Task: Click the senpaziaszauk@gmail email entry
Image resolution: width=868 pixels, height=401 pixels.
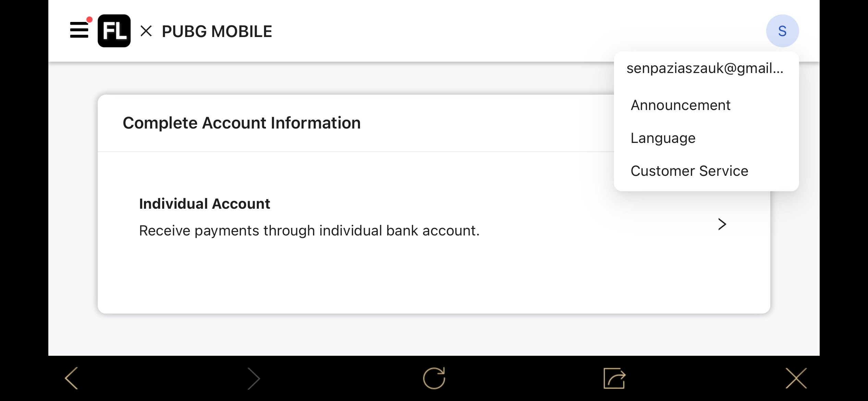Action: 705,68
